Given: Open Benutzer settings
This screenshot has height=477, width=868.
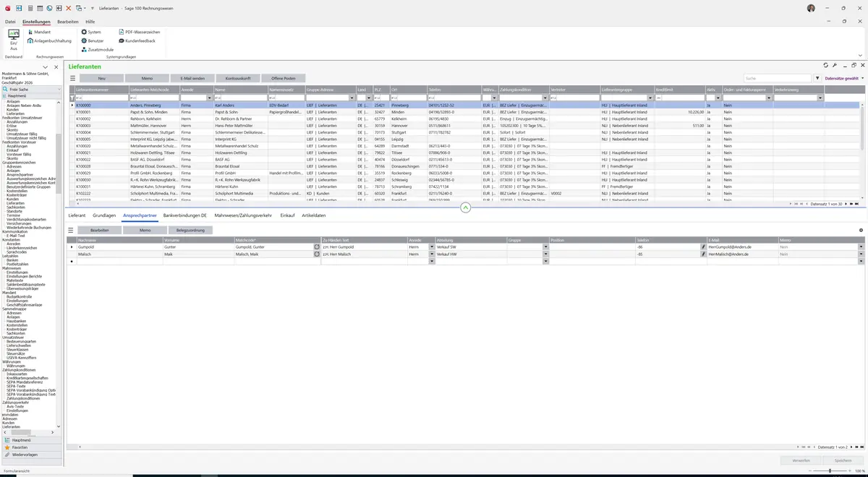Looking at the screenshot, I should coord(93,40).
